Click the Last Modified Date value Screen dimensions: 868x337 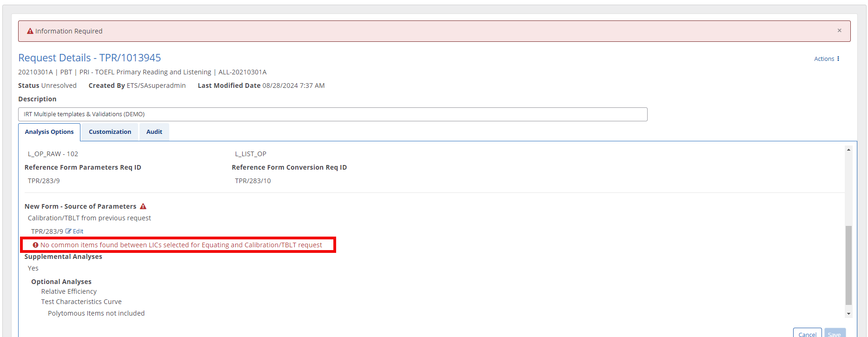[x=293, y=86]
